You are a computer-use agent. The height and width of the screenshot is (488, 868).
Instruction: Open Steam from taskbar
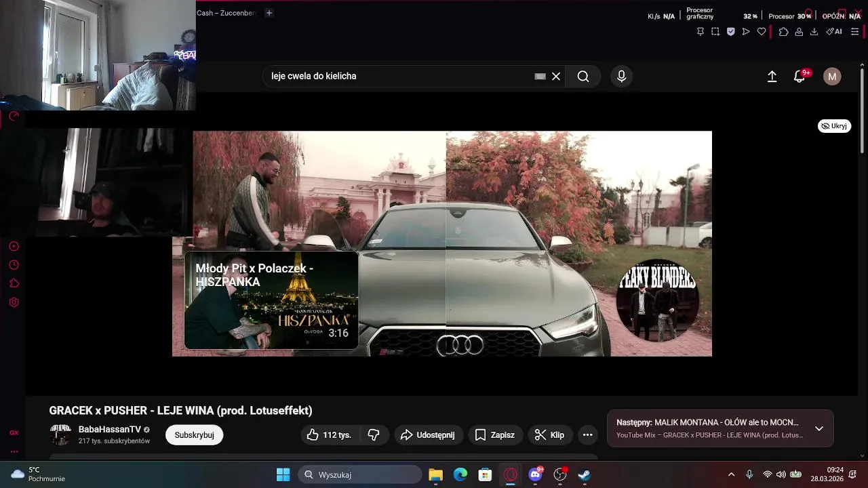click(584, 474)
